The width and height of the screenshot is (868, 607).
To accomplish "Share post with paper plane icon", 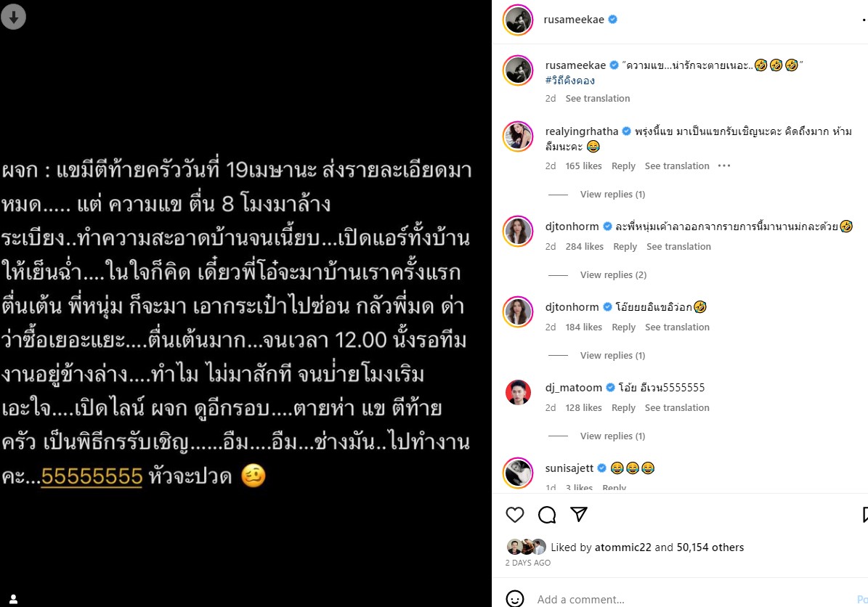I will (x=578, y=514).
